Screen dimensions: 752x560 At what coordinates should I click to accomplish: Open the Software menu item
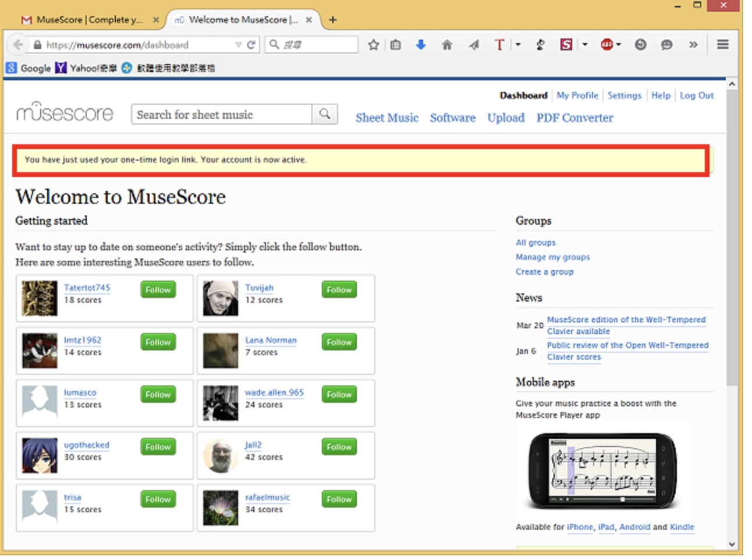pos(453,118)
